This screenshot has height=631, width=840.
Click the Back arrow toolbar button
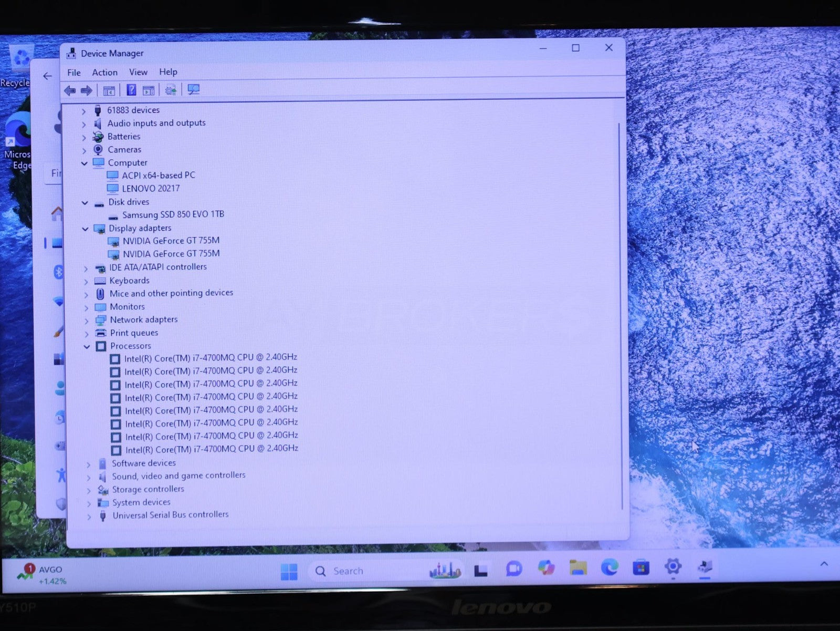(x=70, y=91)
